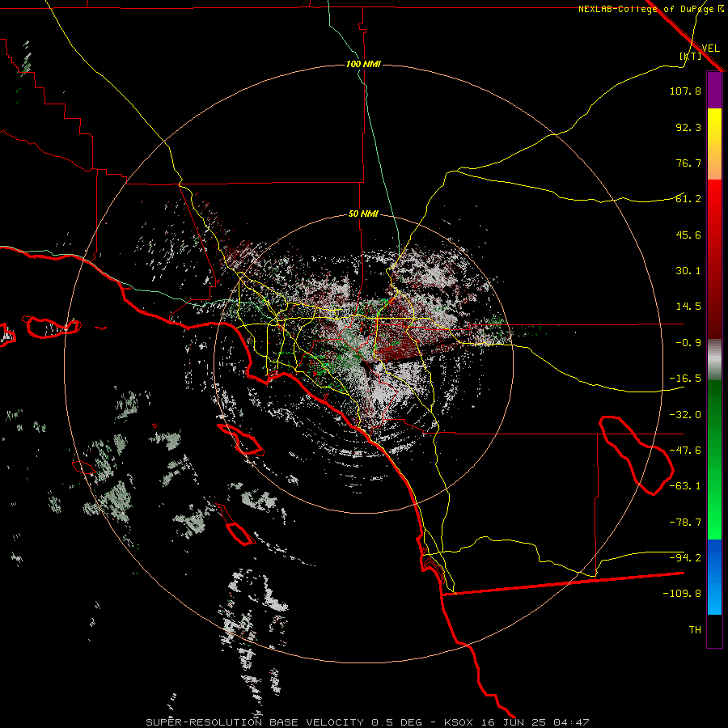Image resolution: width=728 pixels, height=728 pixels.
Task: Click the -94.2 color scale value
Action: click(685, 558)
